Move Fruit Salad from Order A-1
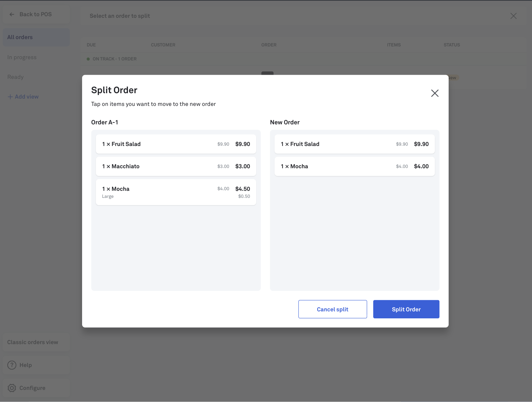532x402 pixels. pos(176,144)
